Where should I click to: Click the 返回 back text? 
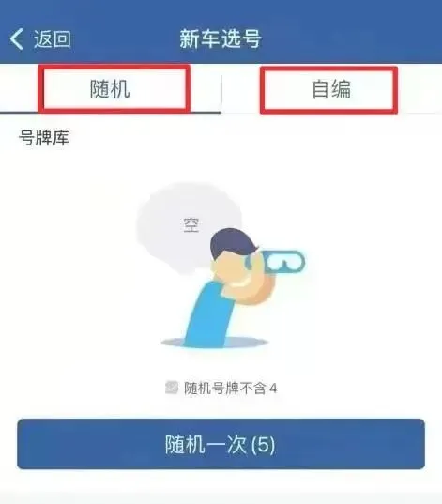[53, 38]
